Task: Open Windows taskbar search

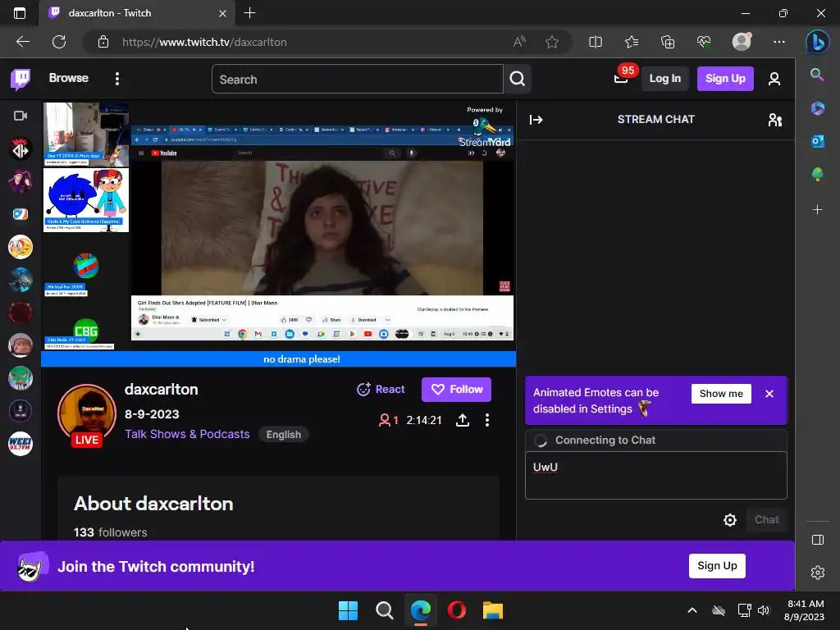Action: click(x=384, y=610)
